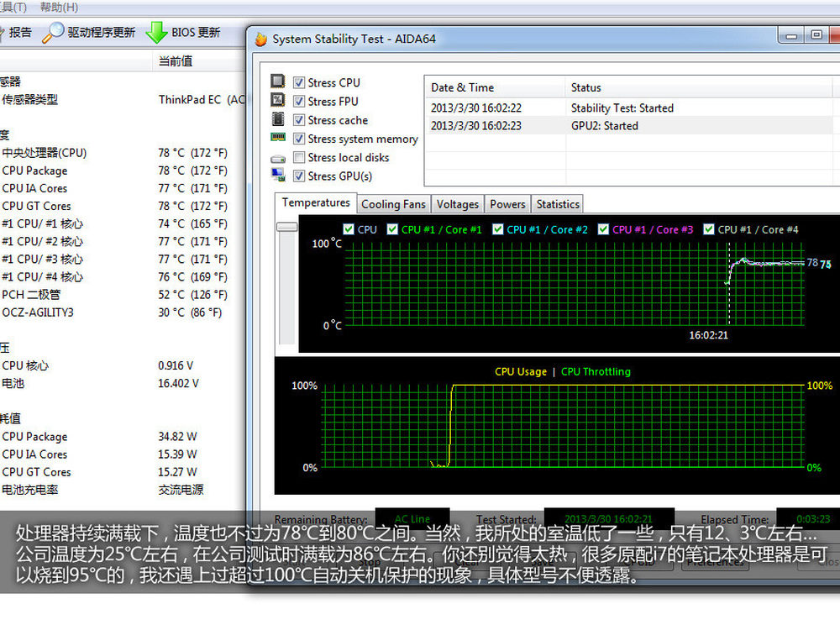The width and height of the screenshot is (840, 630).
Task: Click the Date & Time column header
Action: click(495, 87)
